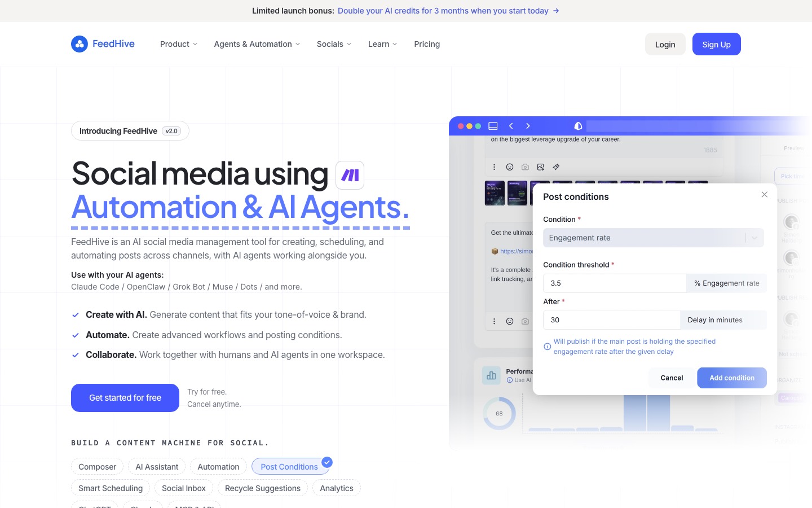Click the info icon beside publish note
This screenshot has height=508, width=812.
(x=547, y=347)
